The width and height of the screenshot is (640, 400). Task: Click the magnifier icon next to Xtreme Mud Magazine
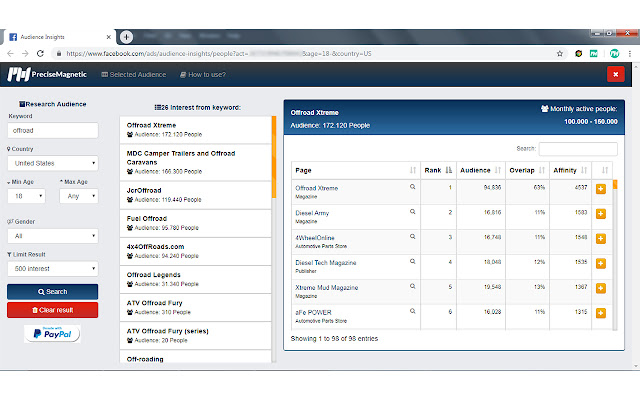point(411,286)
